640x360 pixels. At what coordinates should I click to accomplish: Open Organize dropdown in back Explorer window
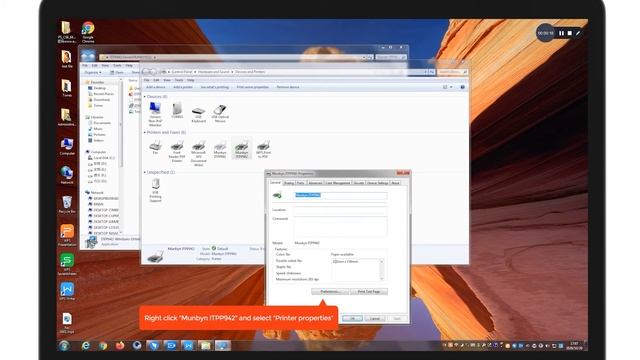[93, 72]
